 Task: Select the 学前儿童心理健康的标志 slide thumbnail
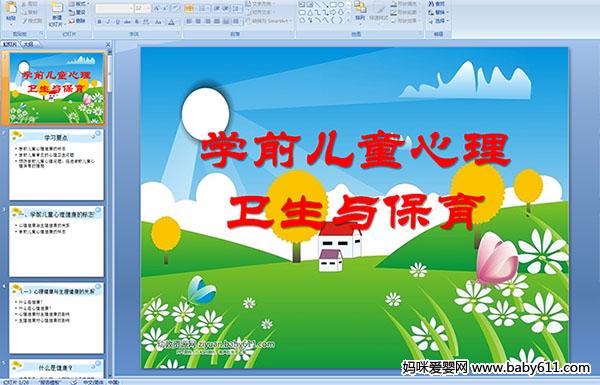pos(57,241)
